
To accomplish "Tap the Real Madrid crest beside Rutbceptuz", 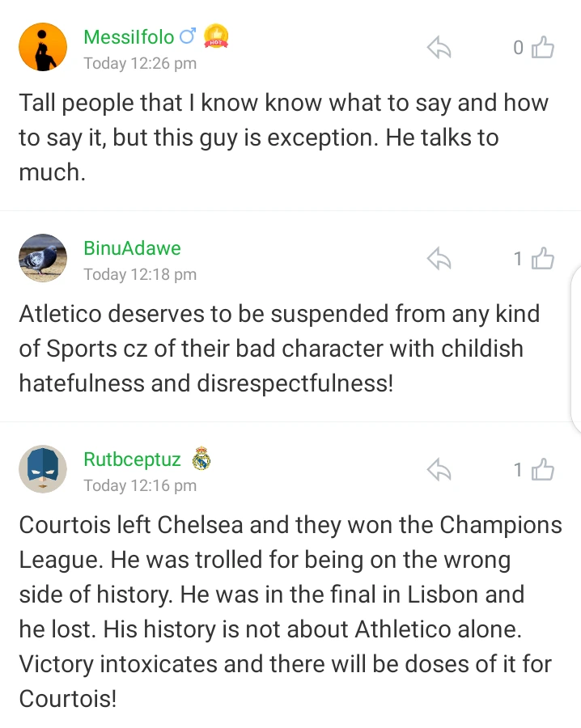I will [201, 459].
